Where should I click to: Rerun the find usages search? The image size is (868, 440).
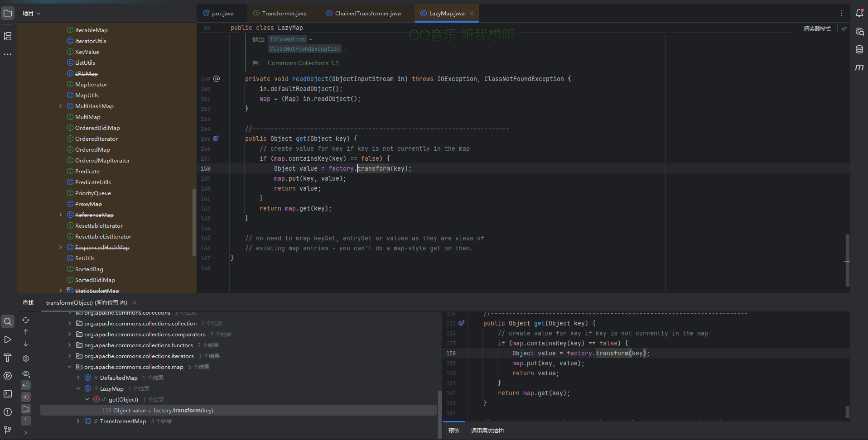tap(26, 320)
